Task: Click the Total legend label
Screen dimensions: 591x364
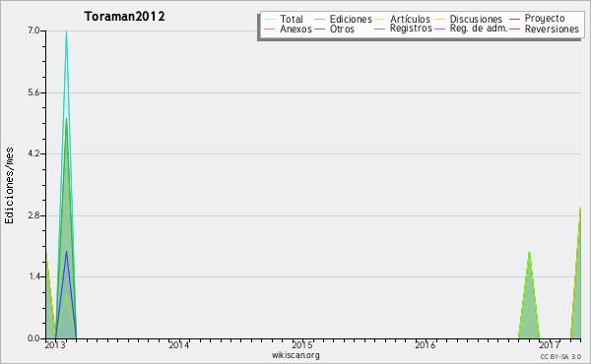Action: coord(292,19)
